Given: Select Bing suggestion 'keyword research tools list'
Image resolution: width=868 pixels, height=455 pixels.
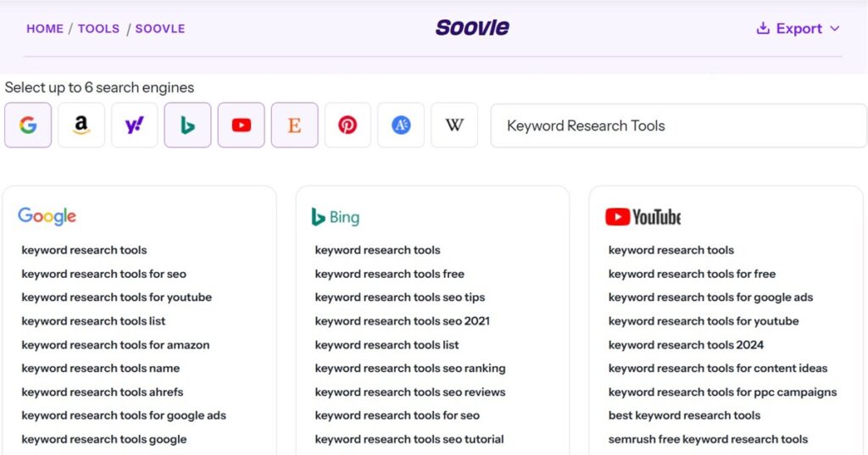Looking at the screenshot, I should click(x=387, y=345).
